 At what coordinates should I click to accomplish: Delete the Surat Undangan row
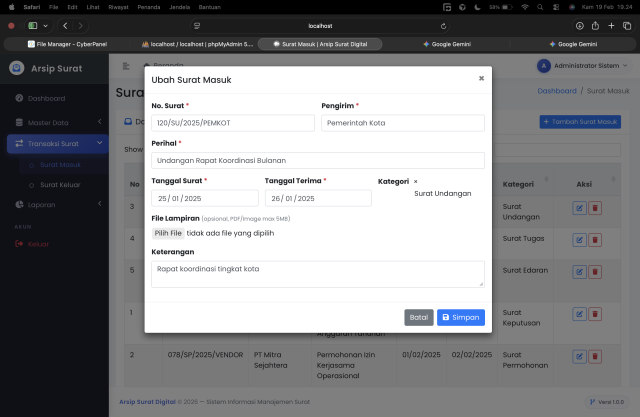coord(595,208)
